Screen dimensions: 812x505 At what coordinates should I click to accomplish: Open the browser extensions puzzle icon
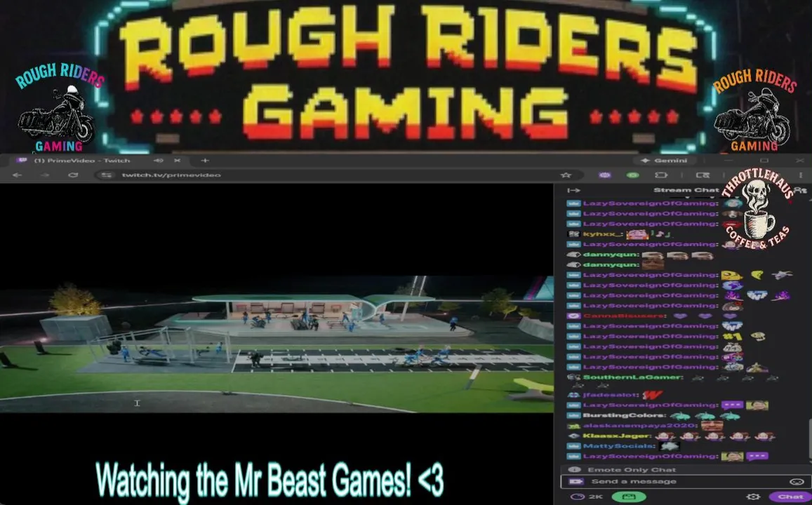pyautogui.click(x=661, y=175)
